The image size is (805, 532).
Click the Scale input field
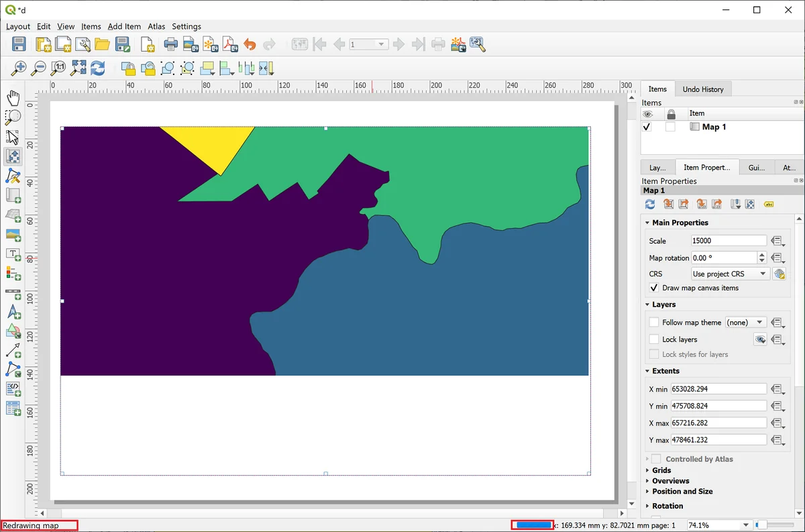tap(728, 241)
